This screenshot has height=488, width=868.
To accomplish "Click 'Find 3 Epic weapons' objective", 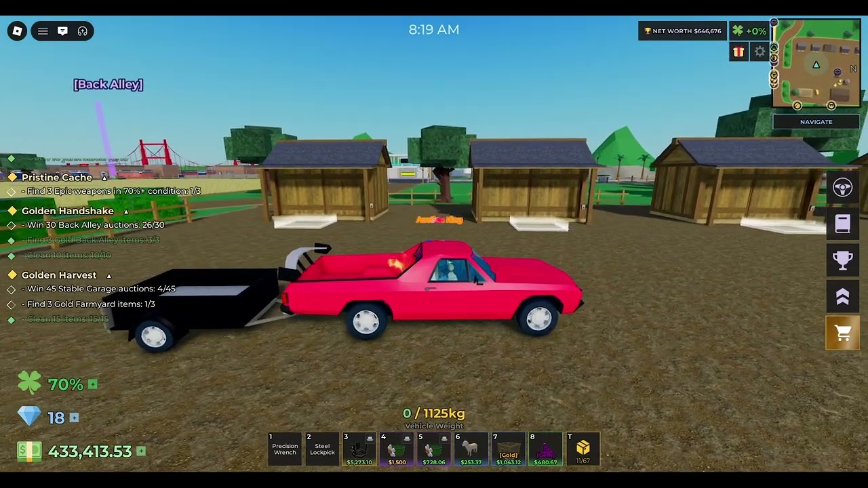I will (111, 191).
